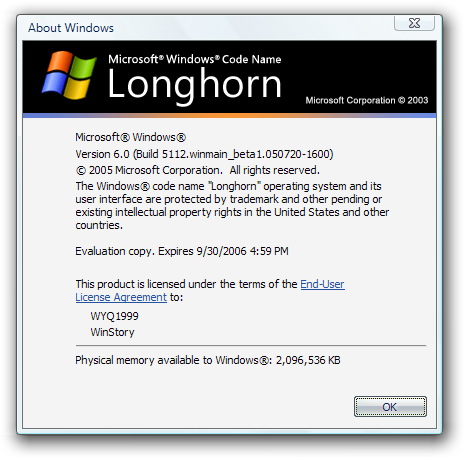Click the trademark protection paragraph
This screenshot has width=466, height=460.
coord(232,206)
